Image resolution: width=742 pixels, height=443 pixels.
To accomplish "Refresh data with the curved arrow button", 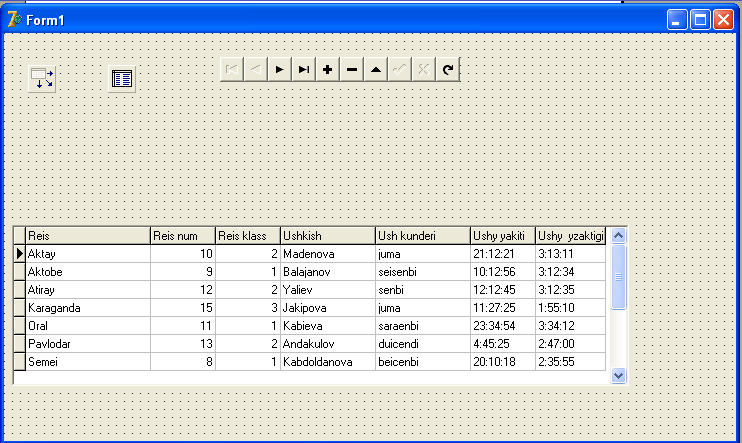I will pyautogui.click(x=448, y=70).
